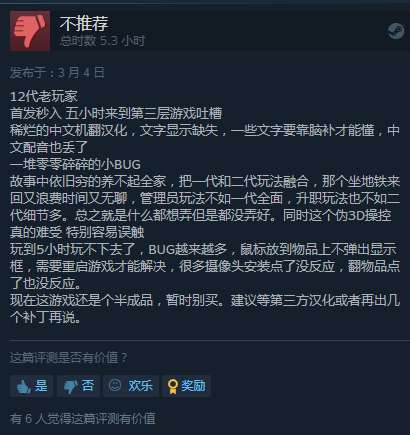This screenshot has width=410, height=435.
Task: Give this review a 奖励 award
Action: (x=186, y=386)
